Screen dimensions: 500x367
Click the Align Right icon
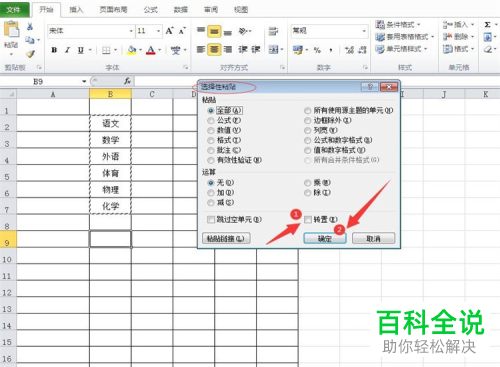tap(228, 50)
